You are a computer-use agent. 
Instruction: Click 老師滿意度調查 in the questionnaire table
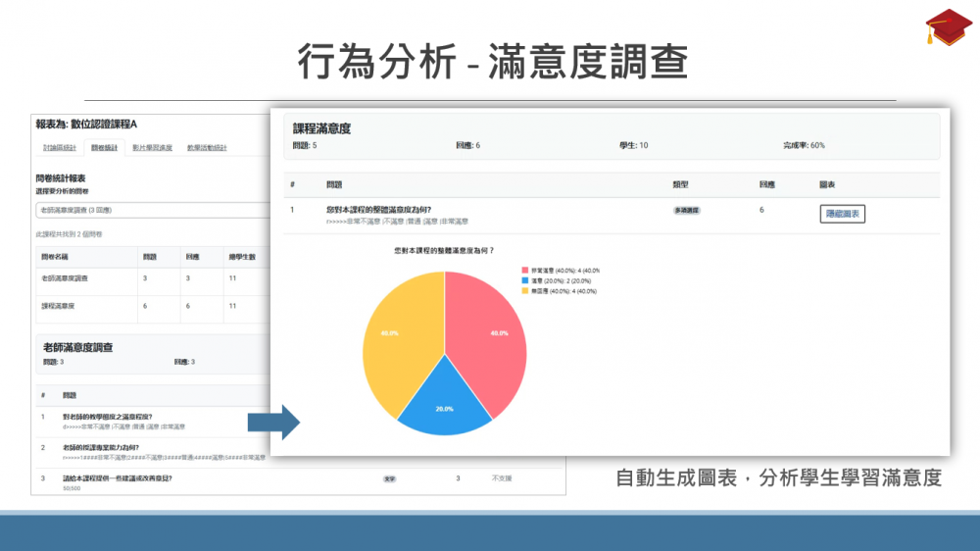click(64, 279)
